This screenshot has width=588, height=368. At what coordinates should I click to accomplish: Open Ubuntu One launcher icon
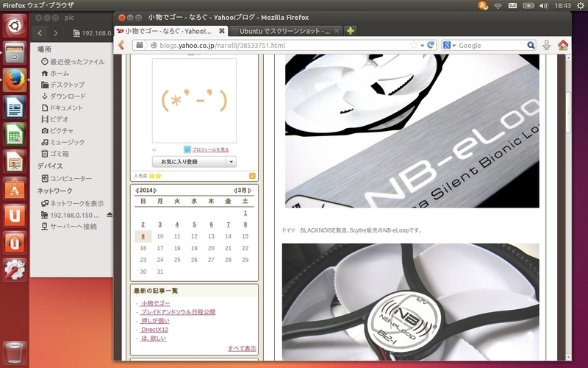(x=15, y=216)
